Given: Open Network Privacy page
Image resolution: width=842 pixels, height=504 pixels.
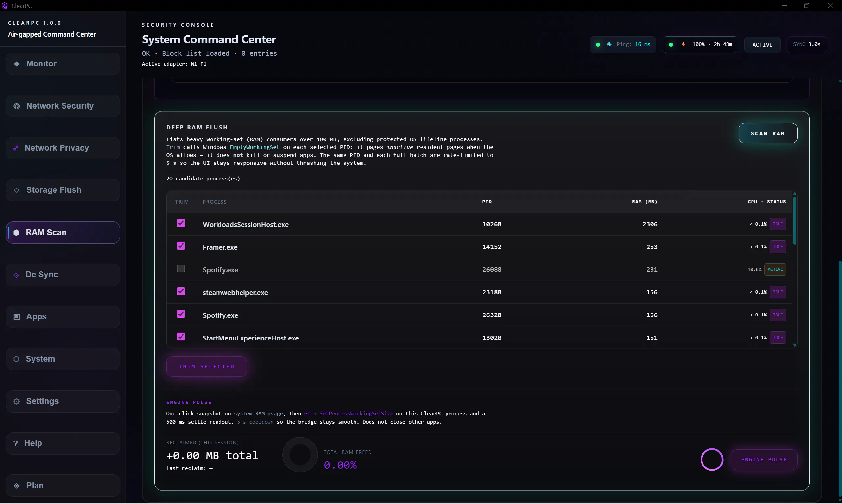Looking at the screenshot, I should coord(63,148).
